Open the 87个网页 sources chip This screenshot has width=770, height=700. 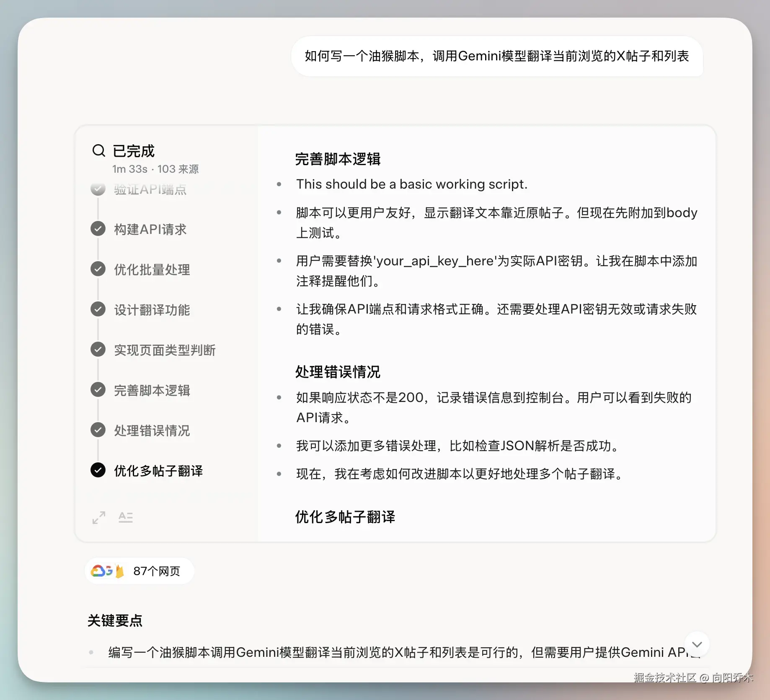click(x=140, y=571)
